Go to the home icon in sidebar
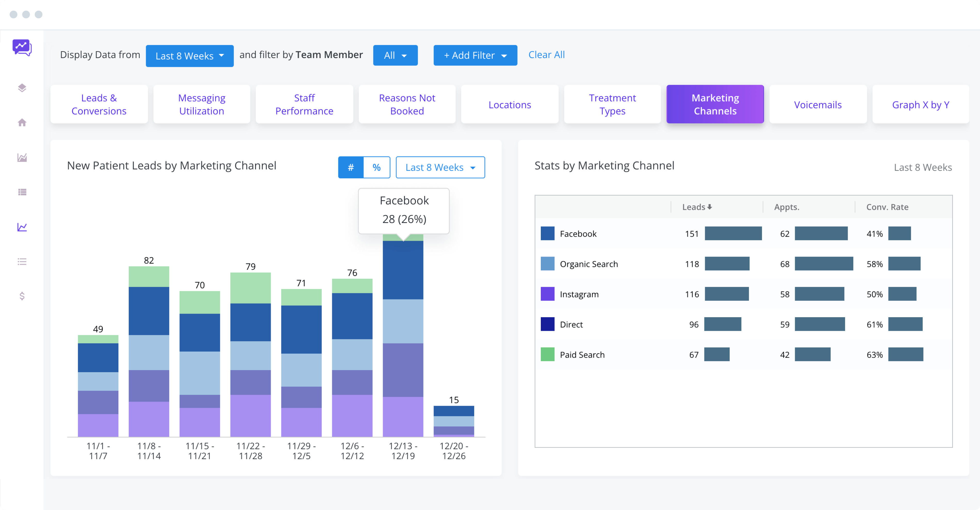Screen dimensions: 980x510 coord(22,123)
